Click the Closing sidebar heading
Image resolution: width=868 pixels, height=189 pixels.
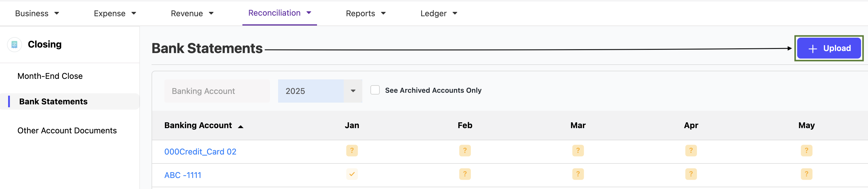45,44
